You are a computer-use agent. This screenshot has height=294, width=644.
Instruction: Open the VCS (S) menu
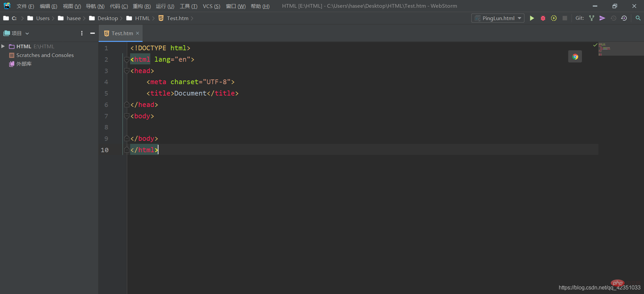[x=211, y=6]
